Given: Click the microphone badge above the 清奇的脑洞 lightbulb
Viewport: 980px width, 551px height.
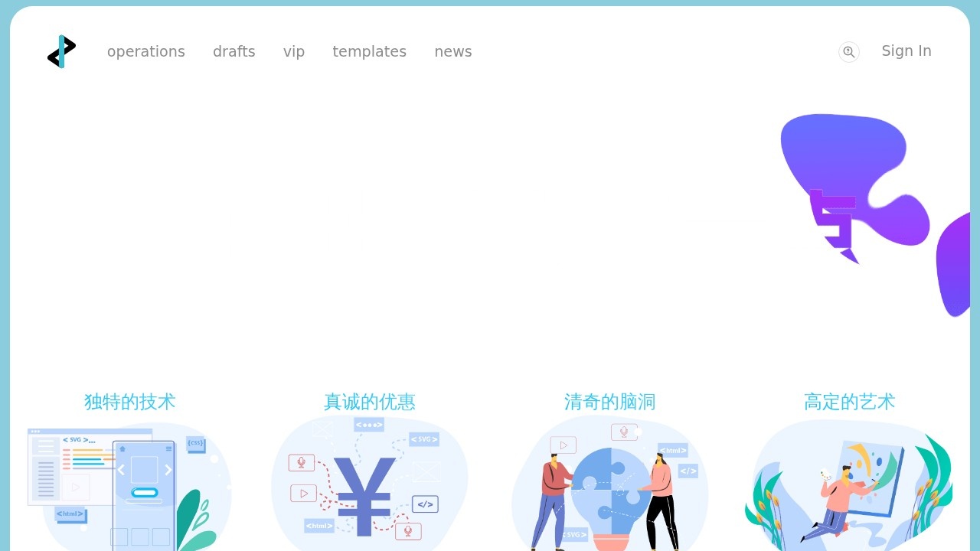Looking at the screenshot, I should pyautogui.click(x=625, y=432).
